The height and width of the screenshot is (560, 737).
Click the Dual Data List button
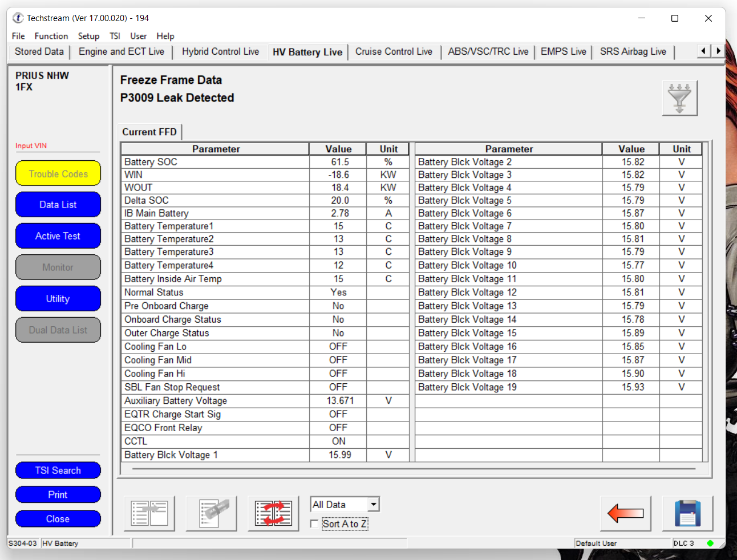point(58,330)
